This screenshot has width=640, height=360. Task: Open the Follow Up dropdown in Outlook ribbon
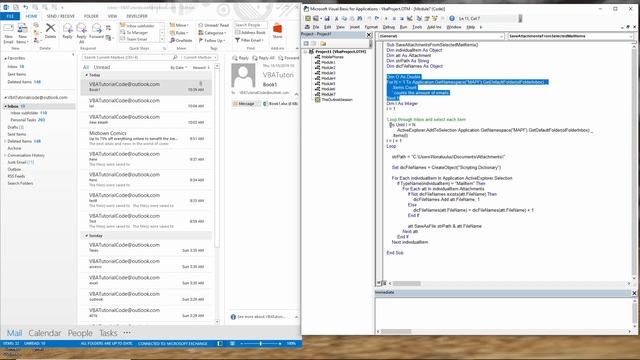pos(212,40)
